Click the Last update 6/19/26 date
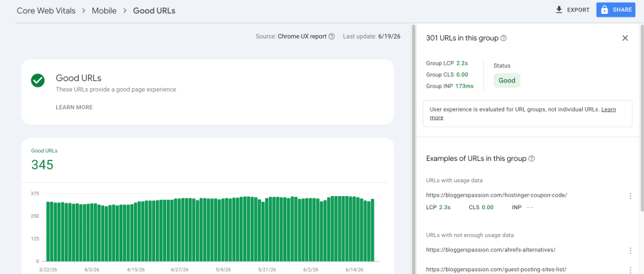The image size is (644, 274). tap(389, 36)
